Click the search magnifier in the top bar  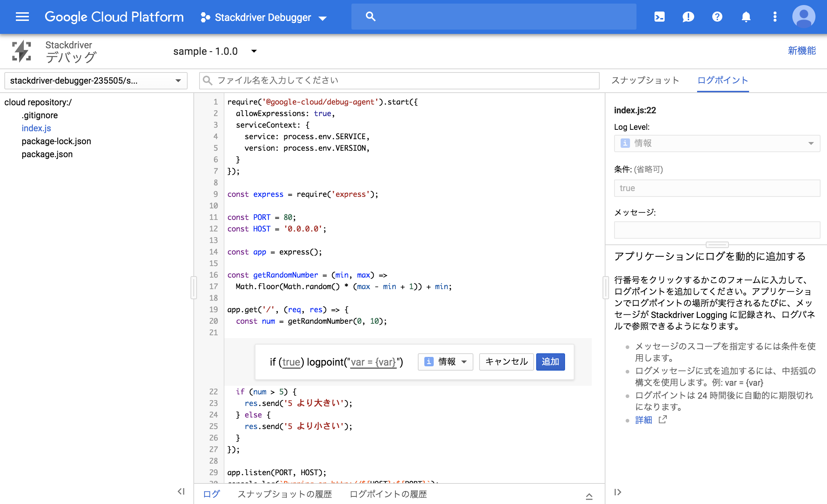pyautogui.click(x=371, y=16)
